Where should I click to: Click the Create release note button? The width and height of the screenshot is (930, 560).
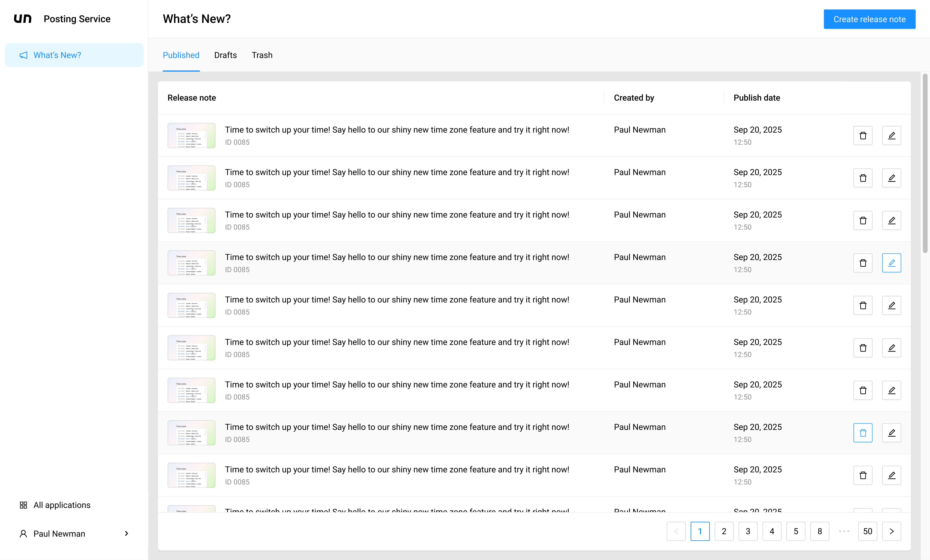(x=869, y=19)
